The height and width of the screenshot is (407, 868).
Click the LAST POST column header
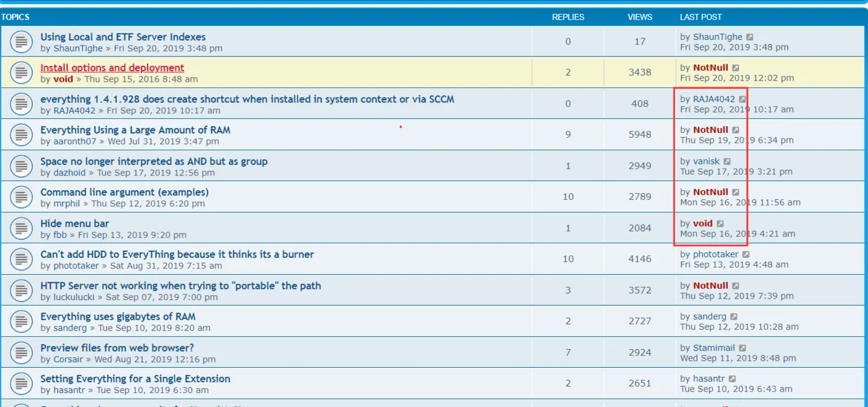point(701,17)
